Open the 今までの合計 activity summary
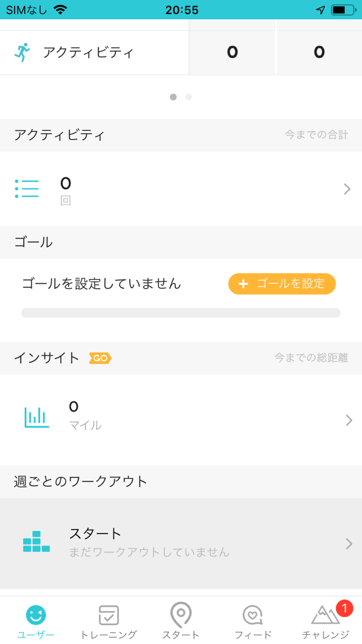 316,135
